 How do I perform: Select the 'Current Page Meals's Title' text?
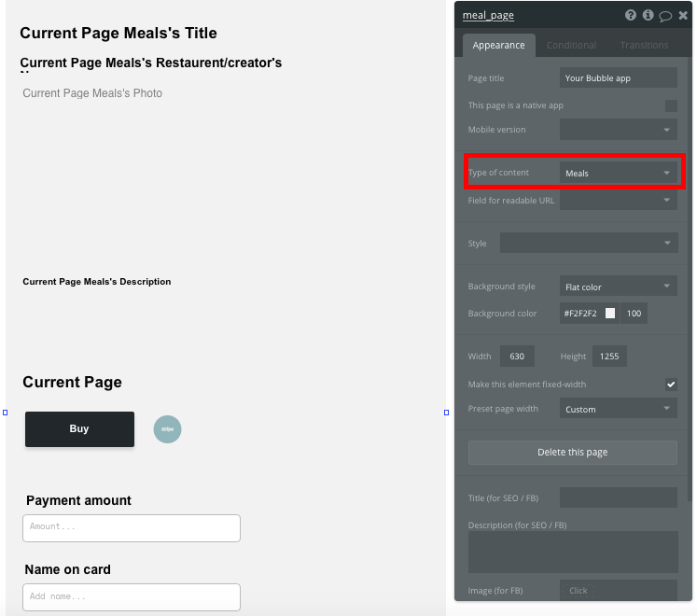118,34
